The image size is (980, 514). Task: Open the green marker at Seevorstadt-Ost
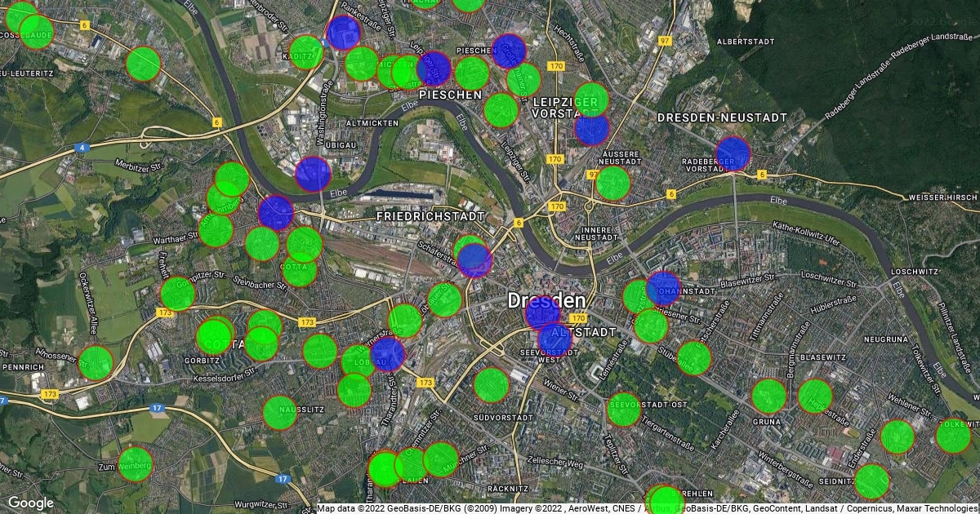coord(623,409)
